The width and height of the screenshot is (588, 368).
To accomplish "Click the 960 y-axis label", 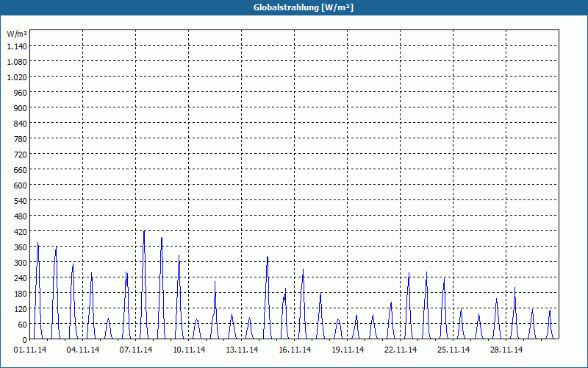I will click(21, 93).
